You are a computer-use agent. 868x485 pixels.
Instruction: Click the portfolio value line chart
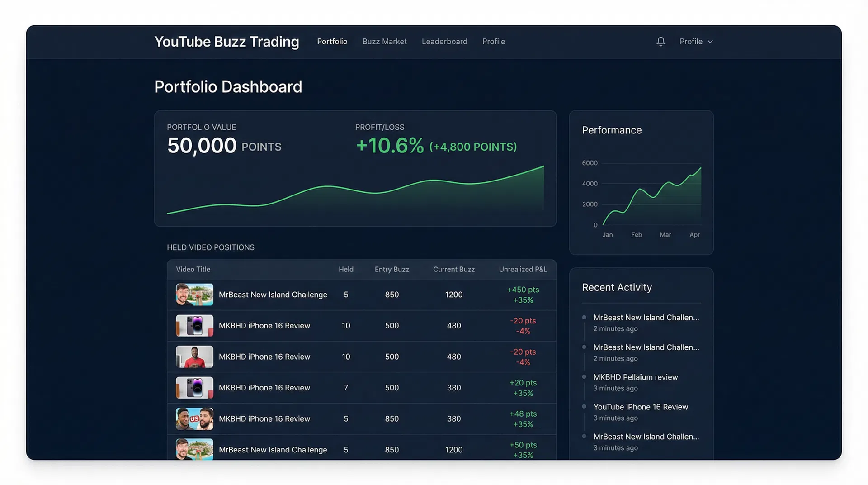(x=355, y=190)
